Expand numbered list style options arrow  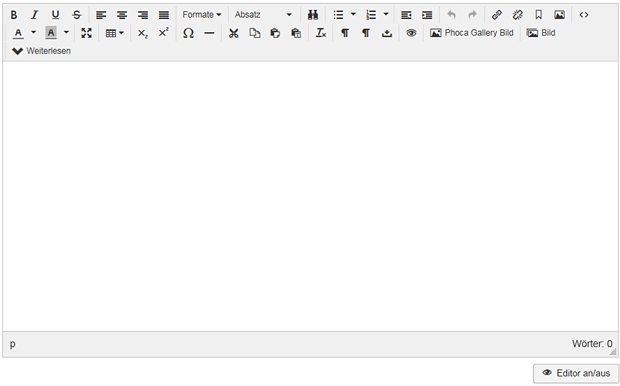tap(386, 15)
